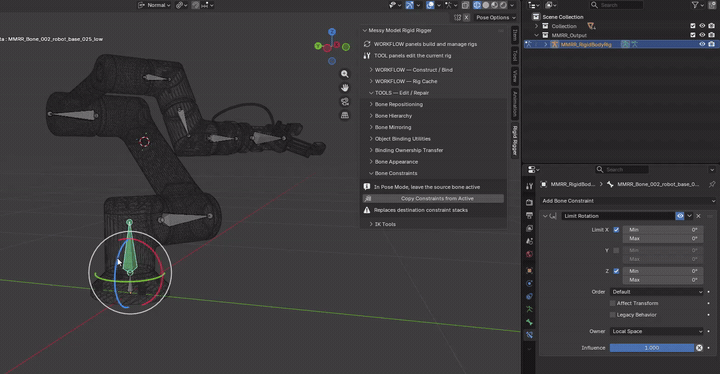This screenshot has width=720, height=374.
Task: Open the Object Constraints tab icon
Action: point(529,296)
